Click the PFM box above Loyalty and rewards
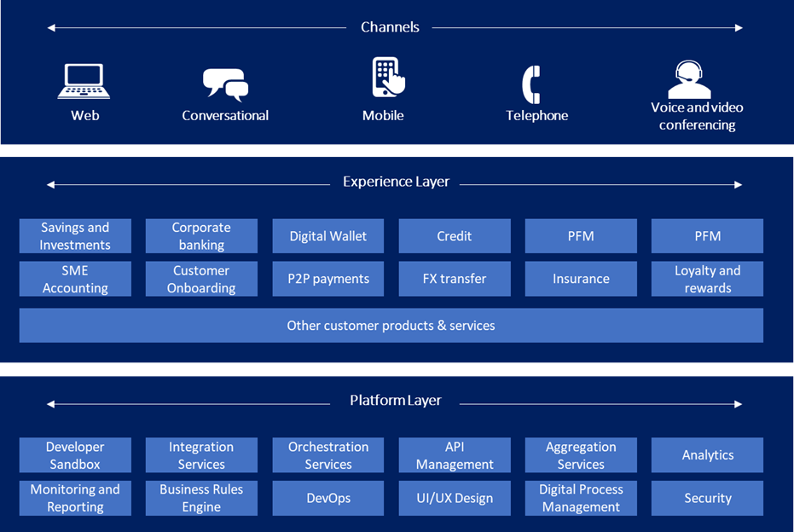 [707, 236]
